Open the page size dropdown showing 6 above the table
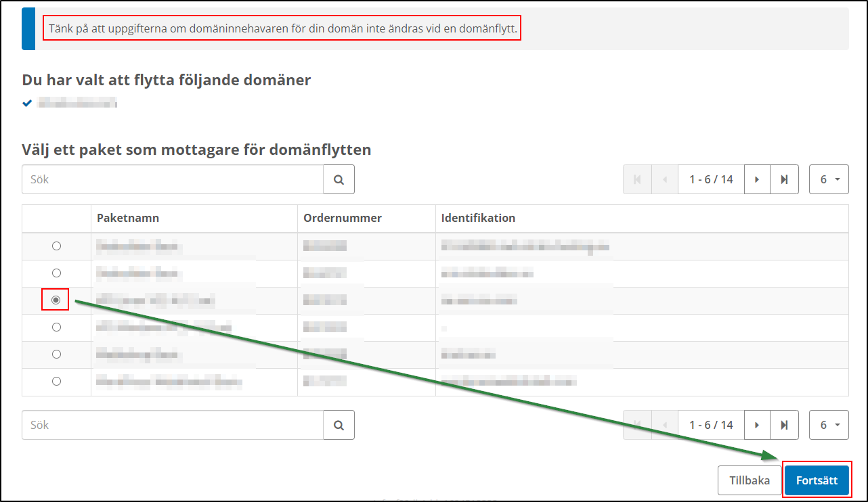868x502 pixels. tap(829, 179)
